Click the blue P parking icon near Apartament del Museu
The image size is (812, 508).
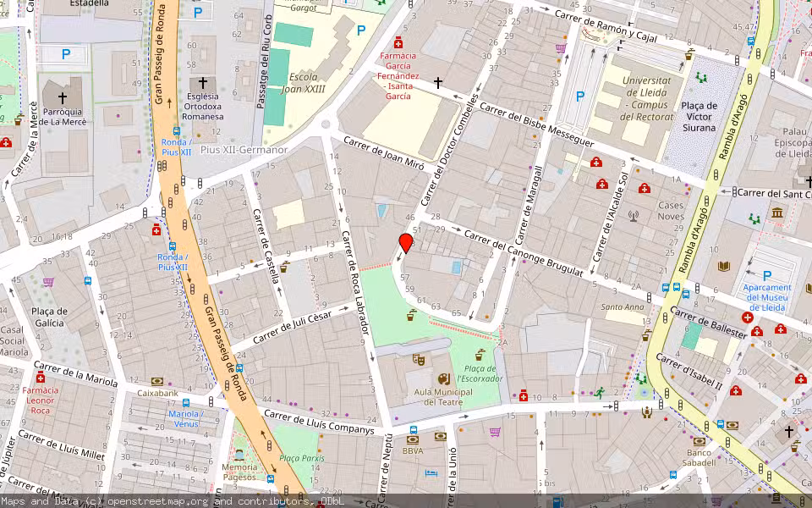click(767, 274)
